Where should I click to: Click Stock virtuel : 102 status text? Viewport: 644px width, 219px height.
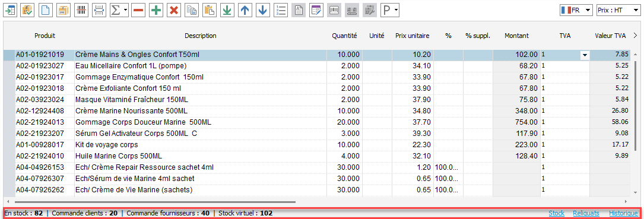(245, 213)
